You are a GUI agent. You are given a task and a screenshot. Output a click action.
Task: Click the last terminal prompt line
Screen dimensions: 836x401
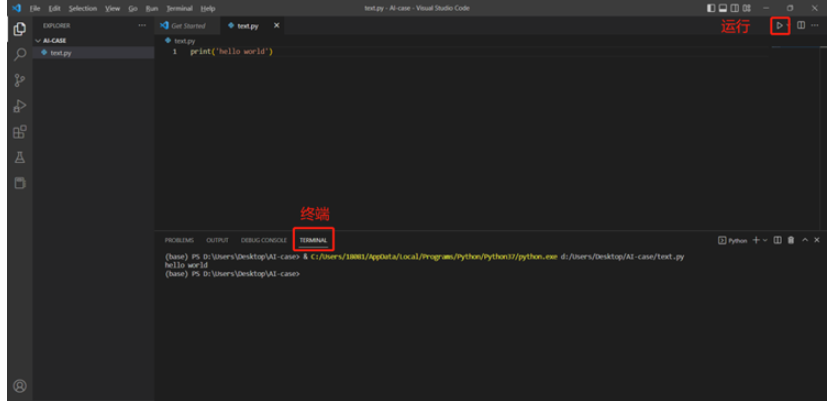click(232, 274)
